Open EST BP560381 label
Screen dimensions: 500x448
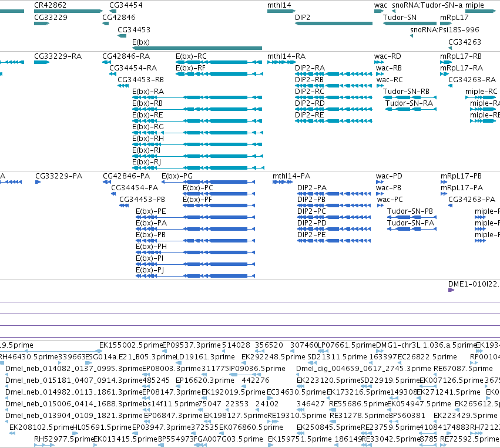(407, 416)
